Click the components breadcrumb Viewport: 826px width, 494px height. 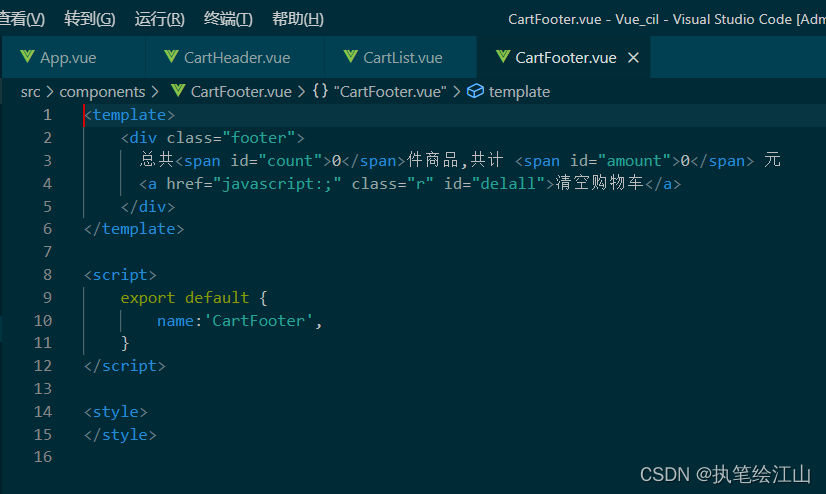point(102,92)
